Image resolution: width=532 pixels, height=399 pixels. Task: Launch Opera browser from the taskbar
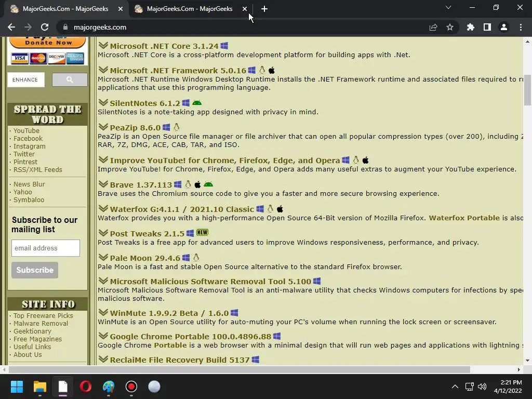86,387
